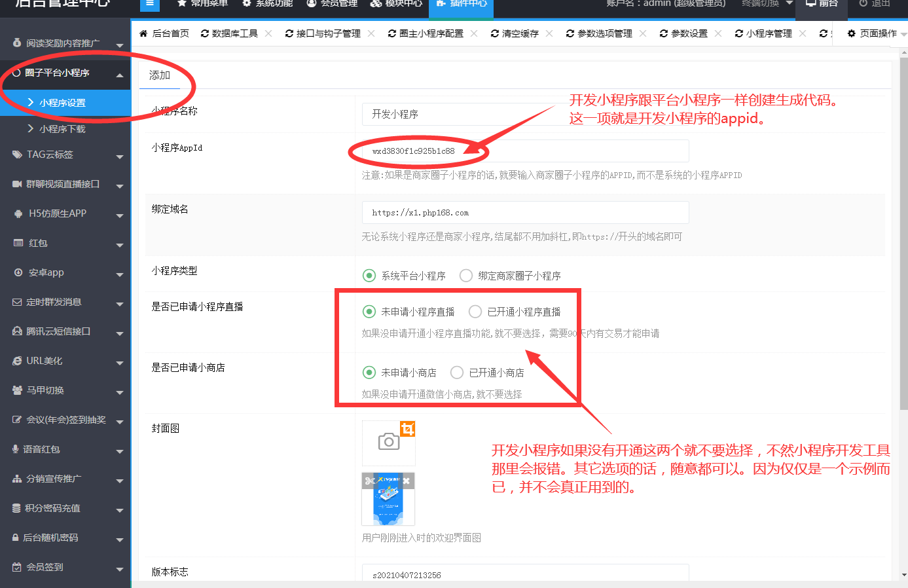The width and height of the screenshot is (908, 588).
Task: Click the hamburger menu toggle icon
Action: tap(150, 4)
